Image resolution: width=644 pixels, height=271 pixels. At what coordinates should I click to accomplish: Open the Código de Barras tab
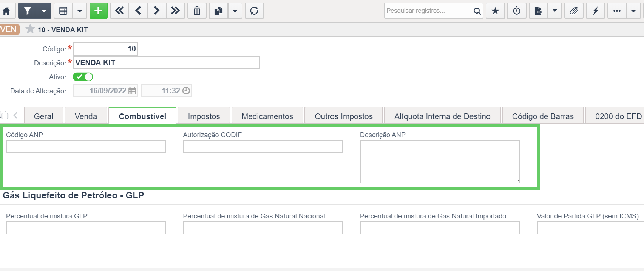[x=543, y=116]
